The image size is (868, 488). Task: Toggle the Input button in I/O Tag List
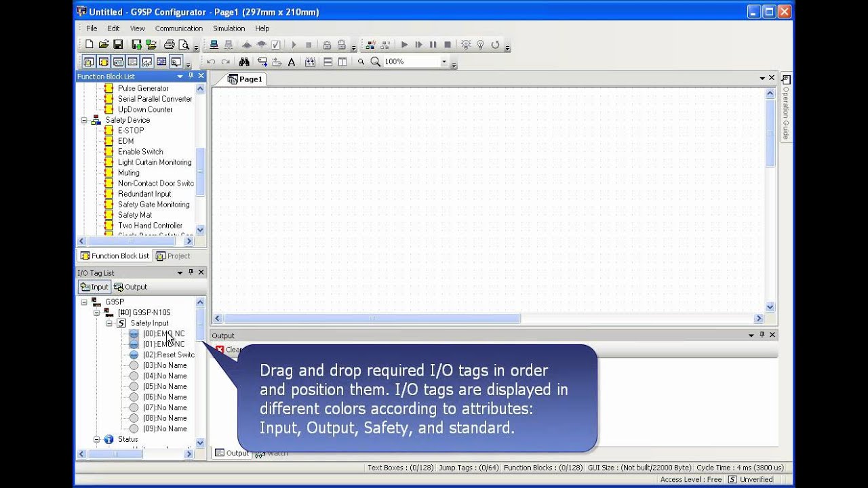click(x=94, y=287)
